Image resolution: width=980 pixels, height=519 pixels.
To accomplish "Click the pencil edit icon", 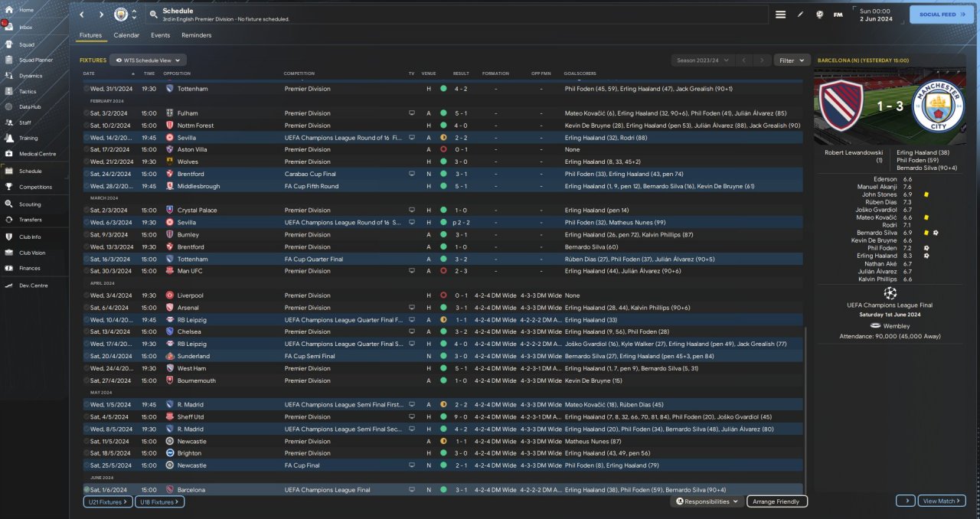I will click(801, 15).
